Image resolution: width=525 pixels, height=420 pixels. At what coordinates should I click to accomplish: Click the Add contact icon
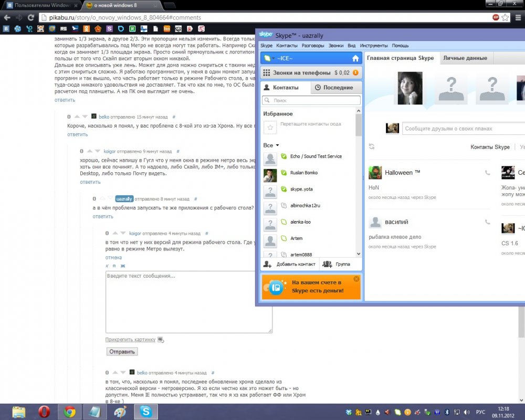pos(267,264)
